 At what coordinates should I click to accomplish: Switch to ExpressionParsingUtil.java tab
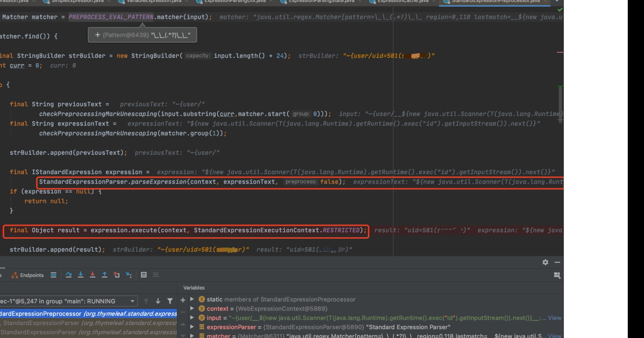tap(234, 2)
